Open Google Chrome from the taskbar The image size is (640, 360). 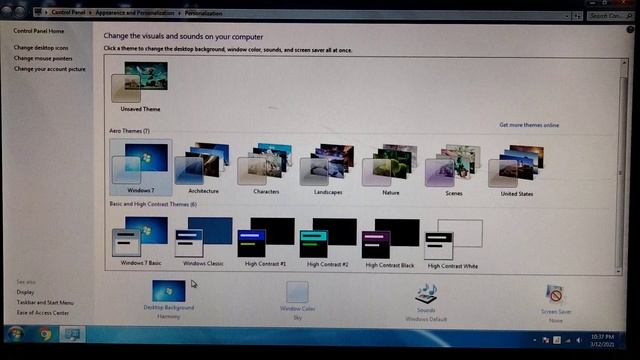coord(46,334)
